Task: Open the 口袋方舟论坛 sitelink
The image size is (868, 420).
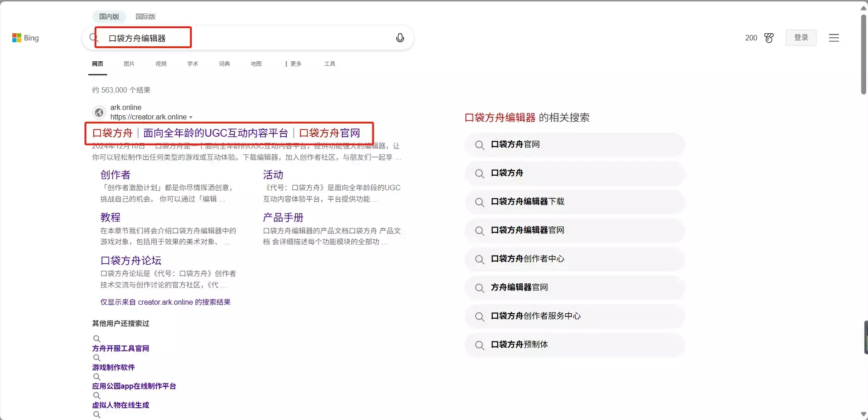Action: click(131, 261)
